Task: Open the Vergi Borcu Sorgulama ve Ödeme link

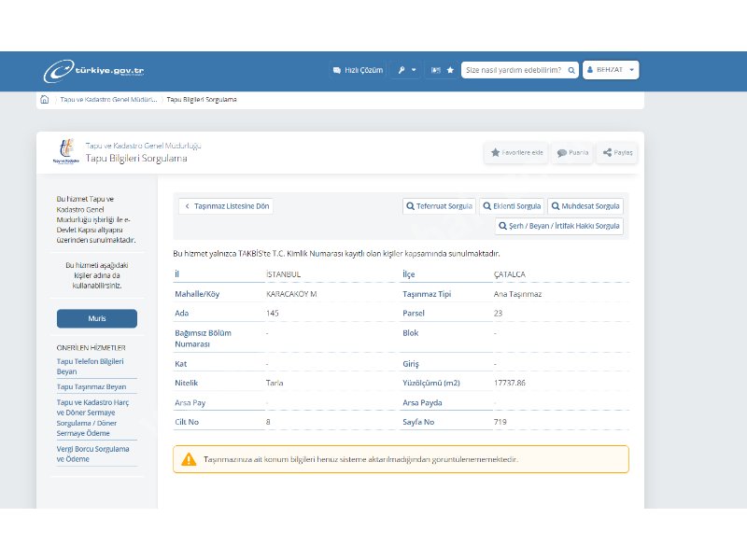Action: 92,454
